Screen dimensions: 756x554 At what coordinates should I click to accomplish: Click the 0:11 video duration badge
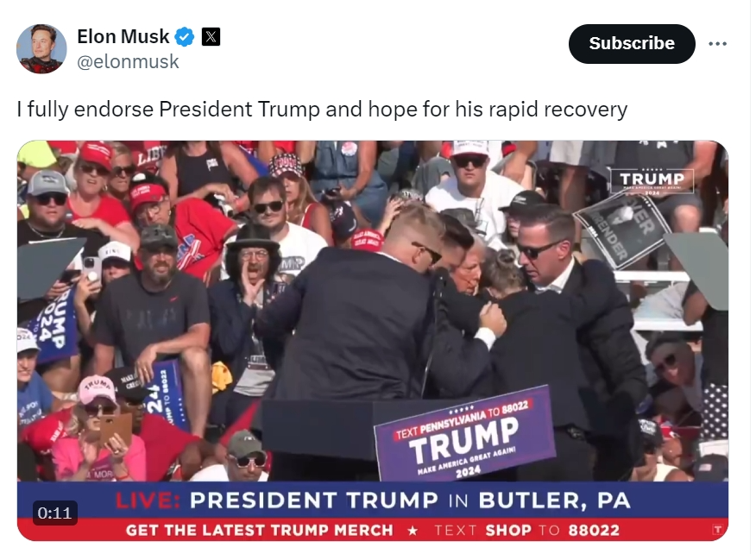[x=54, y=513]
